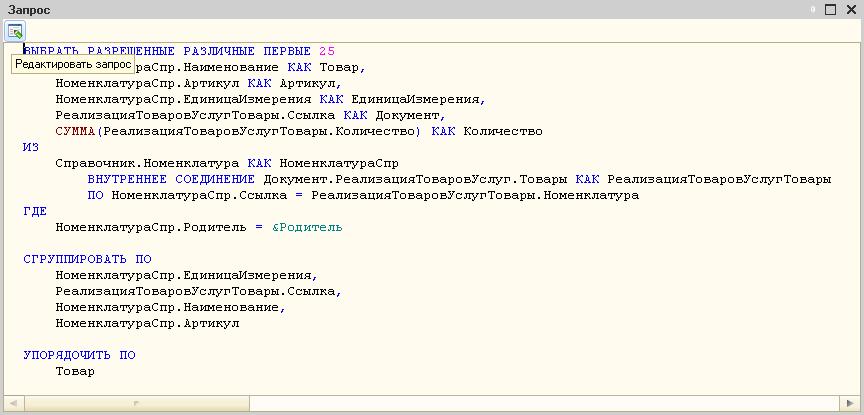Viewport: 864px width, 415px height.
Task: Click the Edit query toolbar icon
Action: point(15,31)
